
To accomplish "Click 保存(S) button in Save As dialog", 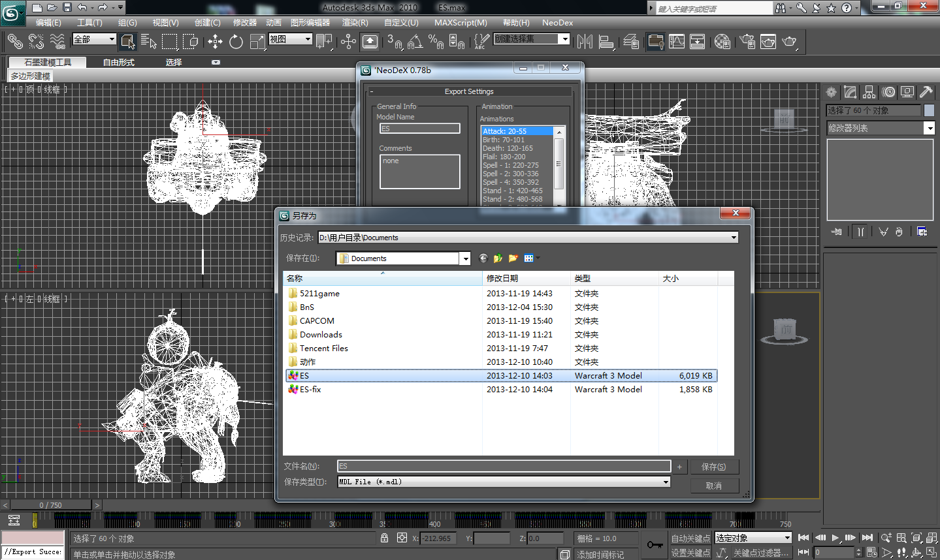I will tap(714, 467).
